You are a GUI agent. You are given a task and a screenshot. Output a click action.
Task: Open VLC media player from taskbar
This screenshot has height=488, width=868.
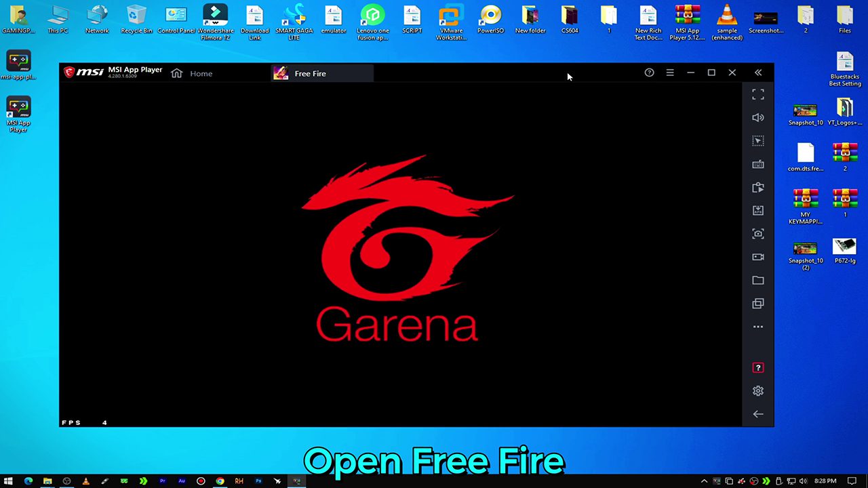[85, 481]
